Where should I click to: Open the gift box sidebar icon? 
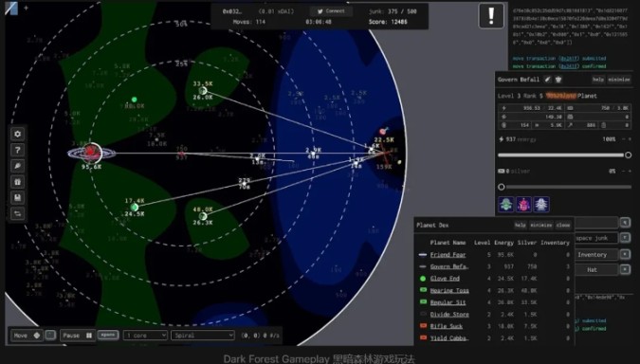click(x=18, y=182)
